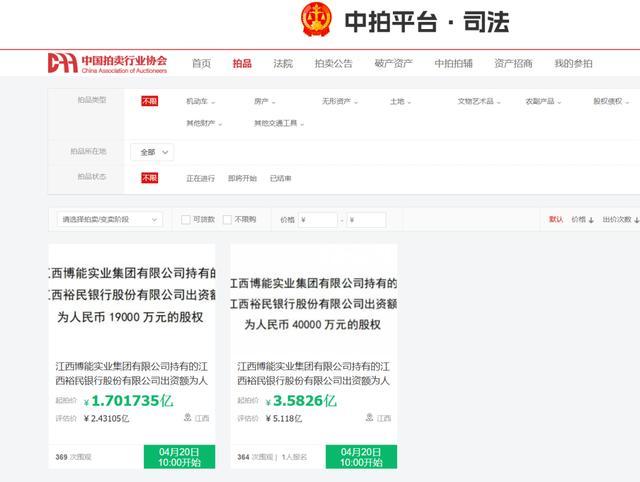Image resolution: width=640 pixels, height=482 pixels.
Task: Select 不限 in the 拍品类型 row
Action: (149, 101)
